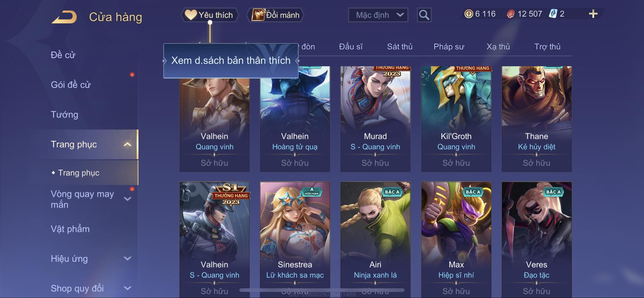
Task: Expand the Hiệu ứng sidebar section
Action: (127, 259)
